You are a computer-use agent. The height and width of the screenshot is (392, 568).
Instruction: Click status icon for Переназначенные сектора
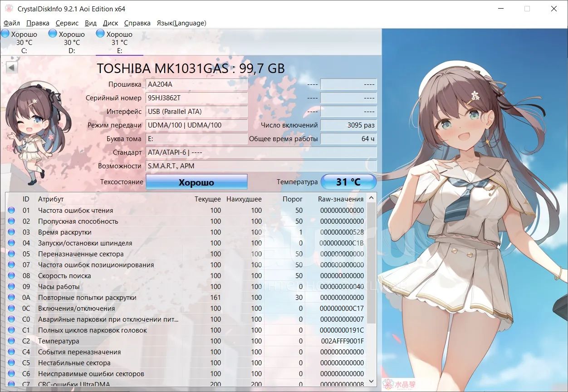click(x=11, y=254)
